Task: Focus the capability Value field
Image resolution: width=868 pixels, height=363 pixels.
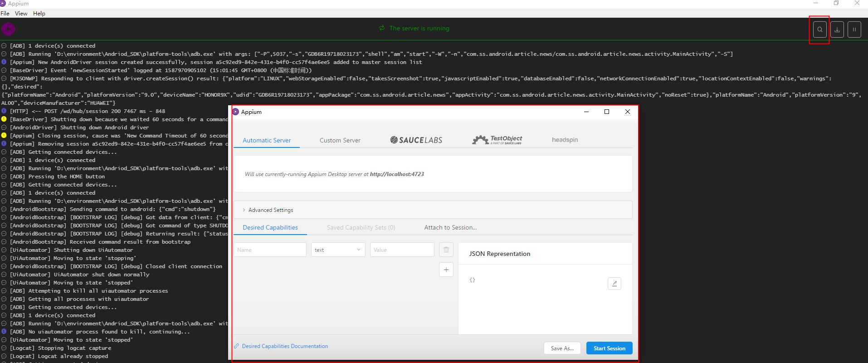Action: (402, 250)
